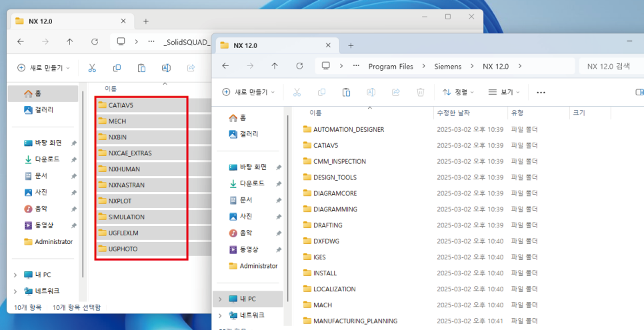Close the front window NX 12.0 tab
644x330 pixels.
tap(328, 45)
